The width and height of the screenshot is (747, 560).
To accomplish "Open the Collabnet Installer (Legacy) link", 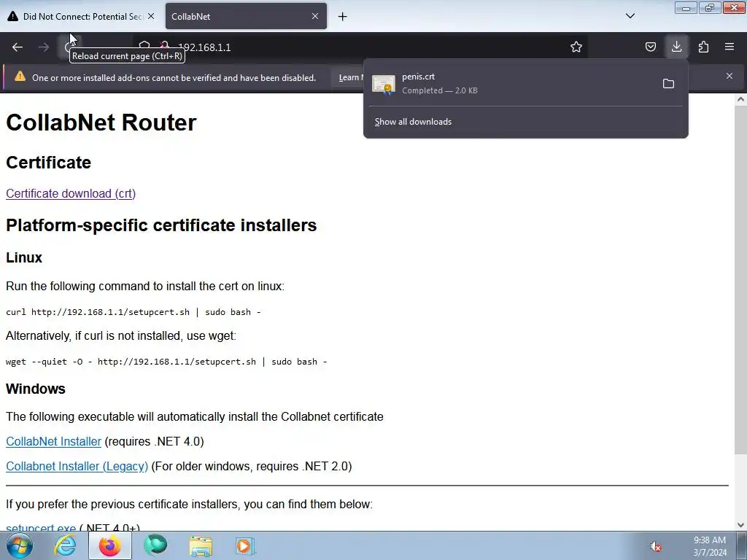I will (77, 466).
